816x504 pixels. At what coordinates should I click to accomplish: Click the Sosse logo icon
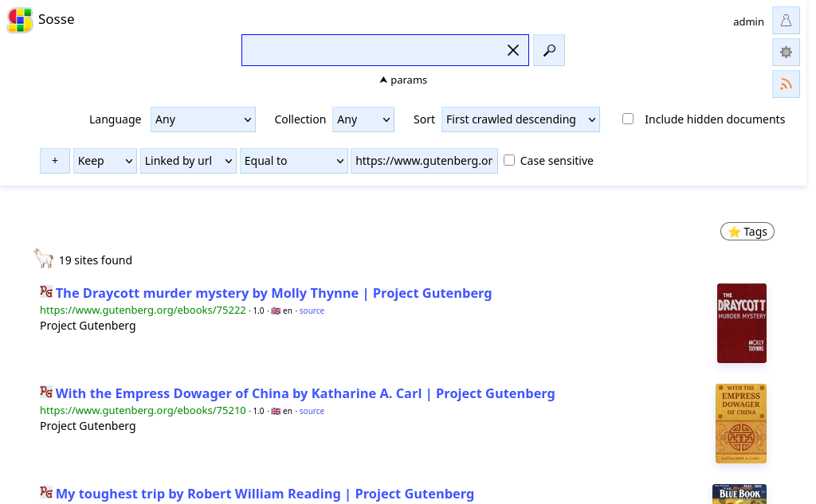click(x=20, y=20)
